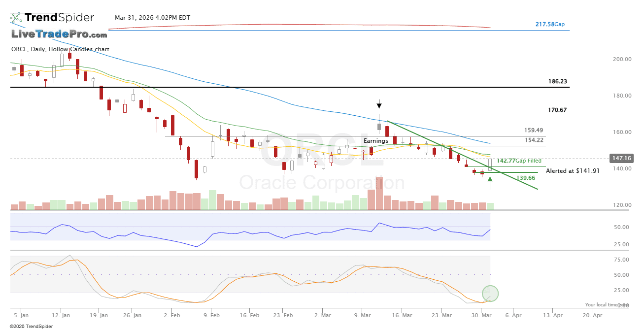Click the 'ORCL, Daily, Hollow Candles chart' title
The width and height of the screenshot is (644, 331).
click(60, 49)
